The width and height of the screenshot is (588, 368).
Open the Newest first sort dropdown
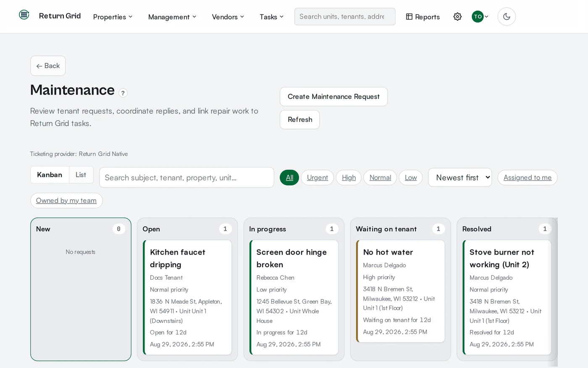(x=460, y=177)
